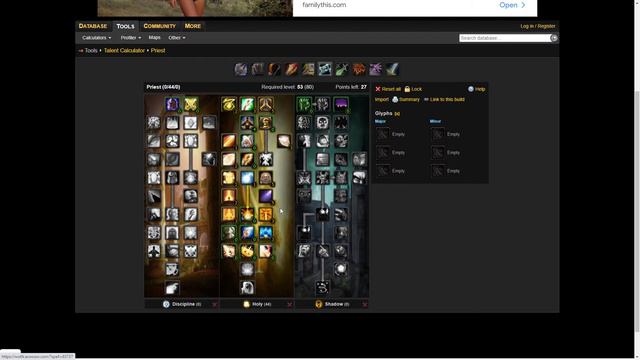Click the Log in / Register link
The width and height of the screenshot is (640, 360).
pos(538,26)
